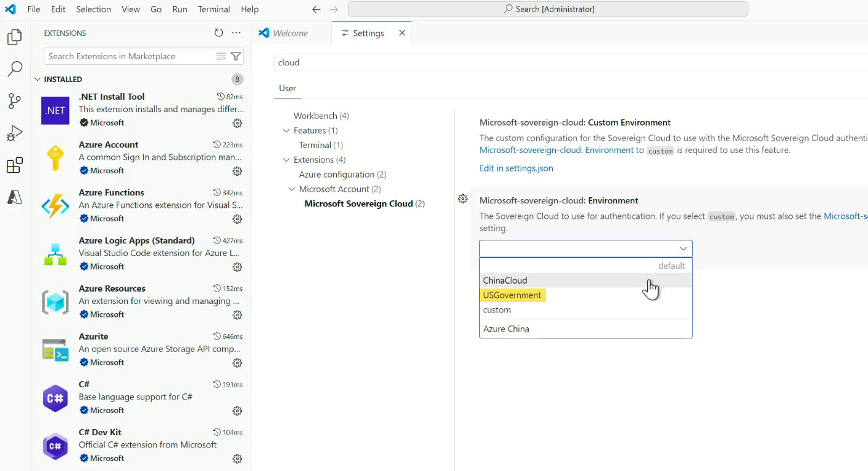Choose USGovernment from the dropdown list
This screenshot has height=471, width=868.
pos(585,295)
